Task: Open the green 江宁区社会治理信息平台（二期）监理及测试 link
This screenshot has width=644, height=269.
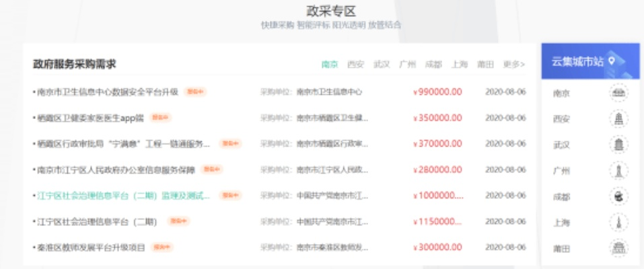Action: click(x=123, y=196)
